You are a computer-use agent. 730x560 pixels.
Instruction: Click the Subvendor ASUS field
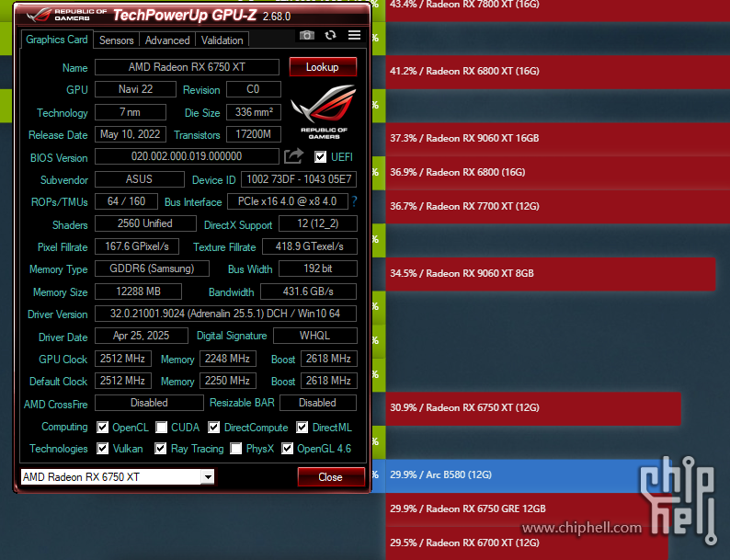[x=139, y=179]
